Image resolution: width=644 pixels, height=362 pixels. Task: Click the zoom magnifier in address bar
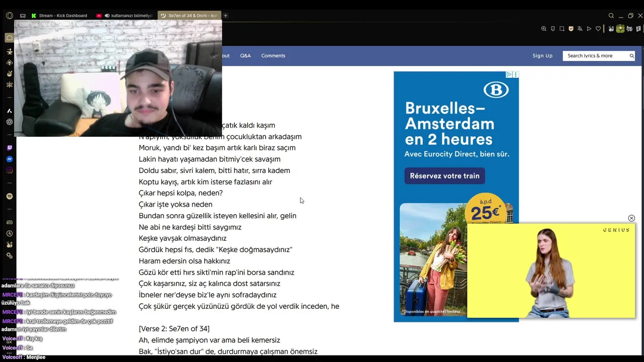tap(543, 29)
